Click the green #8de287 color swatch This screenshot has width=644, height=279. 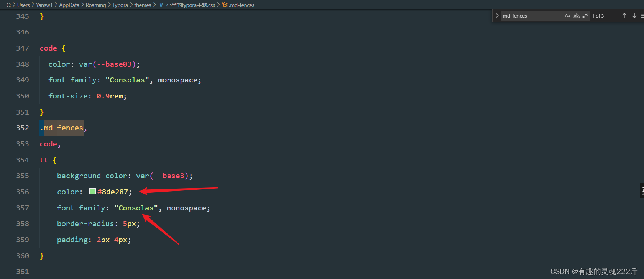pyautogui.click(x=92, y=191)
